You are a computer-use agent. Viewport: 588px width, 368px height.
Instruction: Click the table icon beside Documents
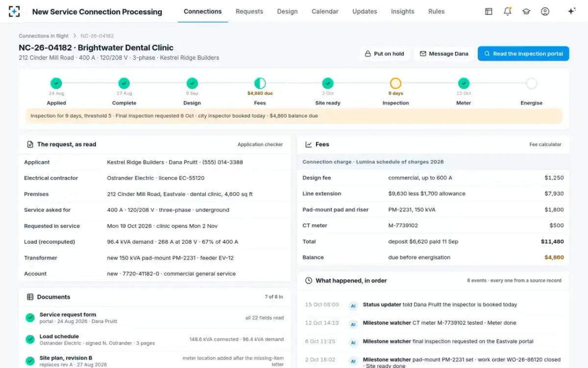pyautogui.click(x=30, y=297)
